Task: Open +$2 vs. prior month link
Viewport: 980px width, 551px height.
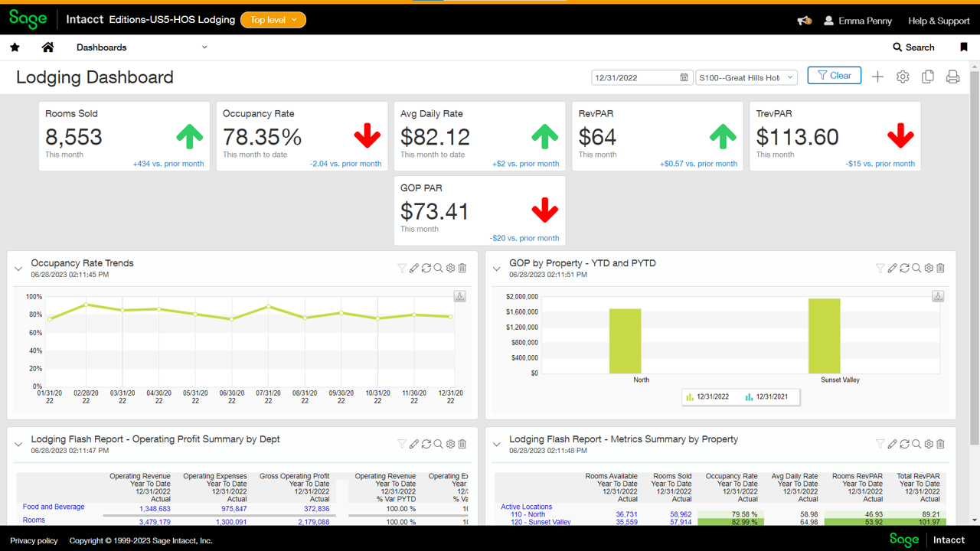Action: tap(526, 164)
